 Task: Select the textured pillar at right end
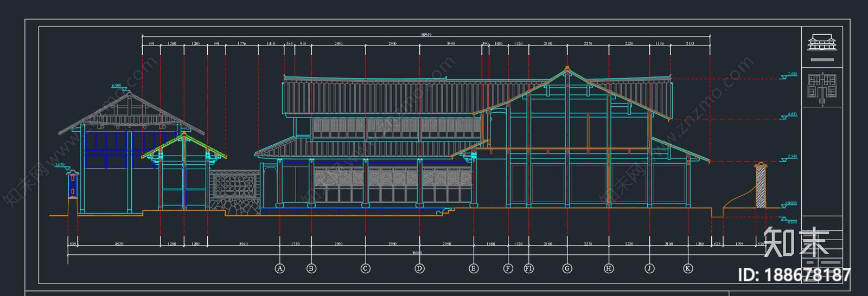pos(761,185)
